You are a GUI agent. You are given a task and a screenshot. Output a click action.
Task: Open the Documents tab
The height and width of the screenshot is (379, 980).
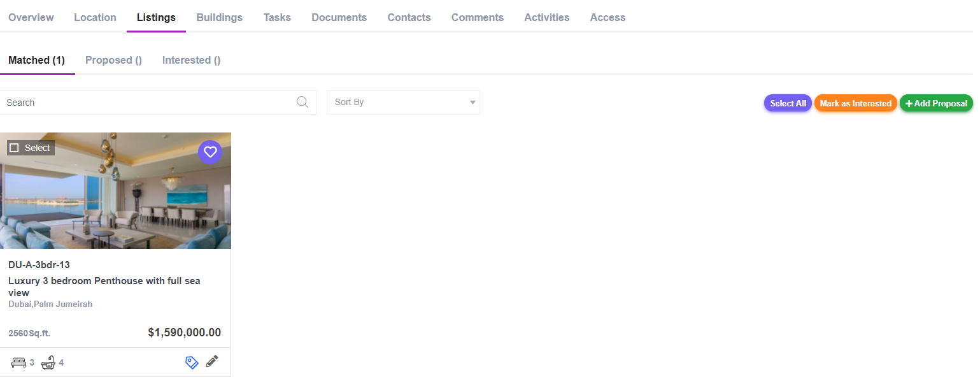[339, 18]
